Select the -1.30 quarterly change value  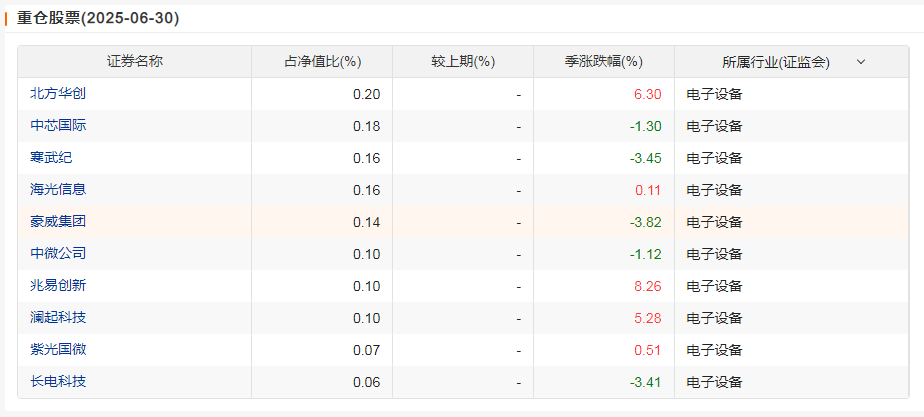645,126
